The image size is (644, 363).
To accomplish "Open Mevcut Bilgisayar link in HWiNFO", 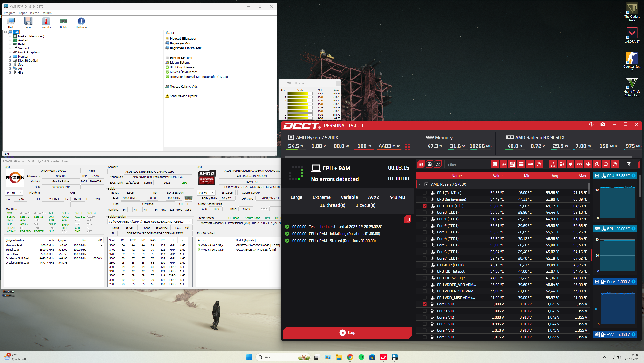I will 183,39.
